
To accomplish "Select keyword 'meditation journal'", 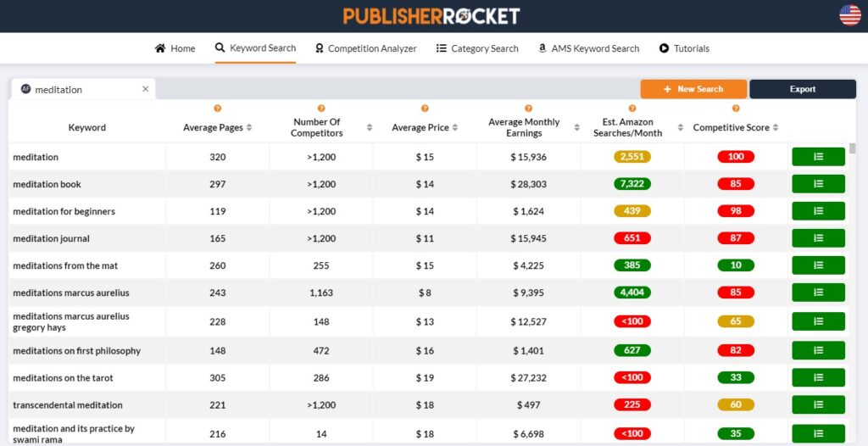I will click(51, 238).
